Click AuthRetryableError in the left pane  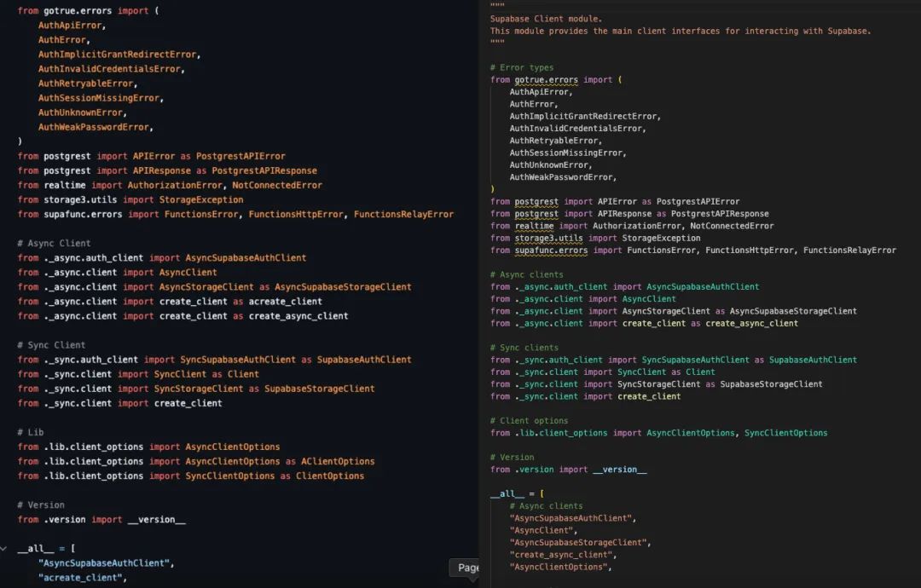[x=88, y=84]
